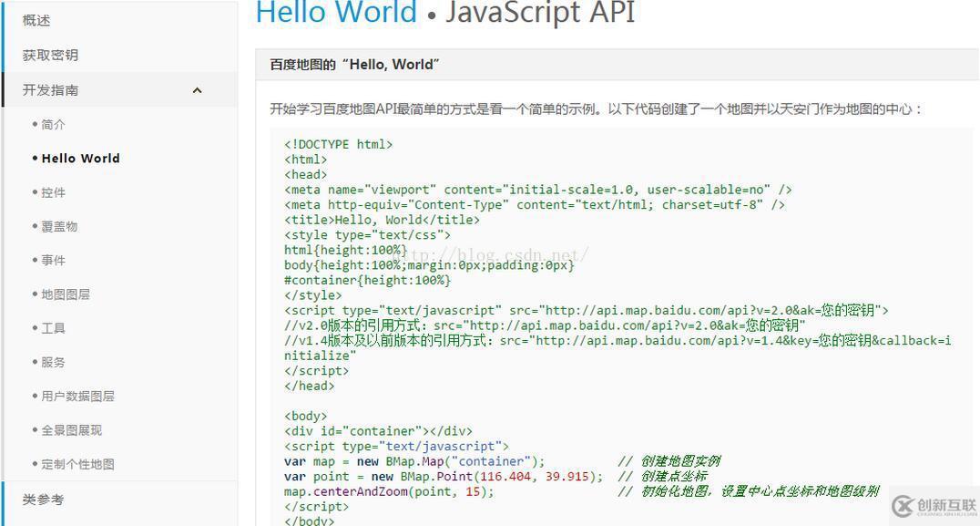Click the var point = new BMap.Point line
The image size is (980, 526).
click(444, 477)
